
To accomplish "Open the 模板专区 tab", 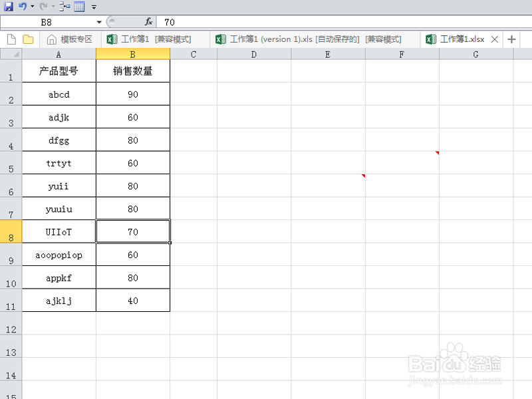I will point(70,39).
